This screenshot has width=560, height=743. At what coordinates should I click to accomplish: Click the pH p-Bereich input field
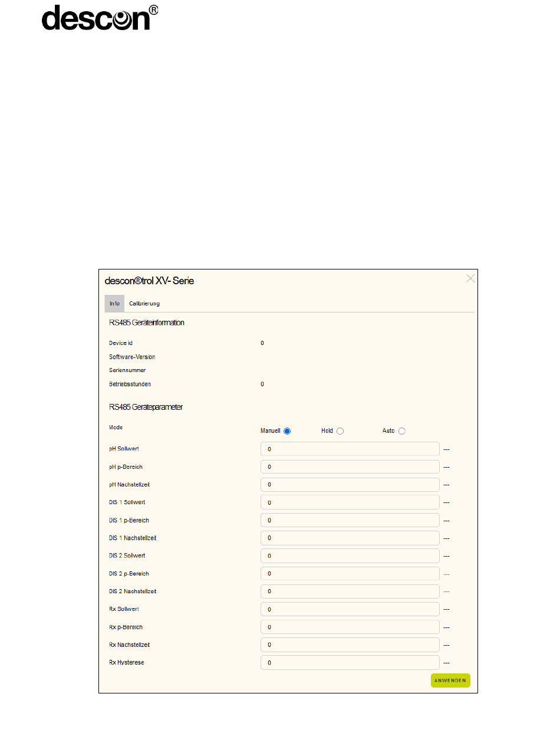(x=350, y=467)
